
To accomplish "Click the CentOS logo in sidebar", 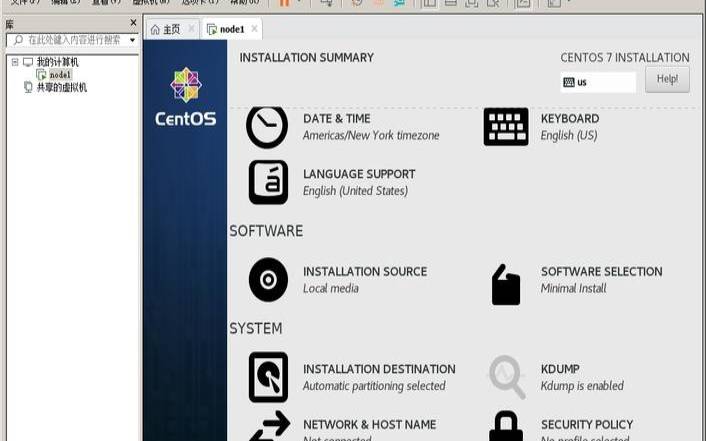I will coord(186,97).
